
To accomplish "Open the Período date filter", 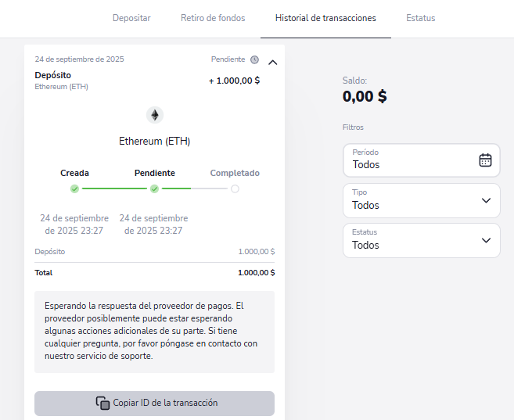I will 422,160.
